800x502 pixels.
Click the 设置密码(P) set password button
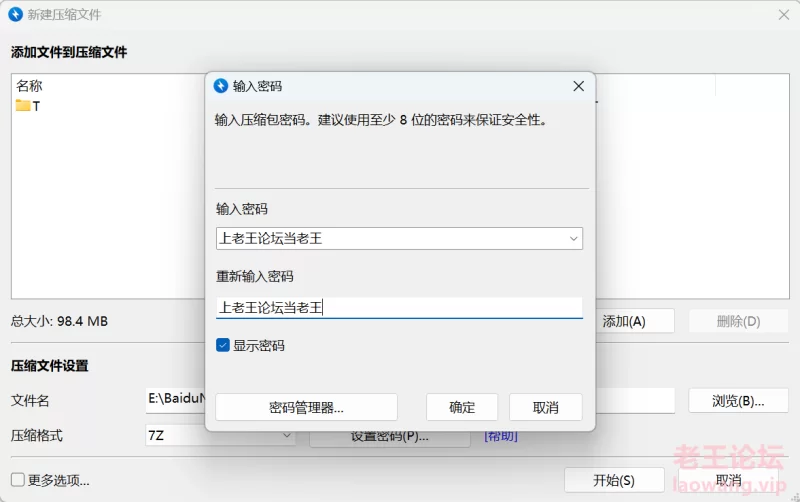coord(390,437)
